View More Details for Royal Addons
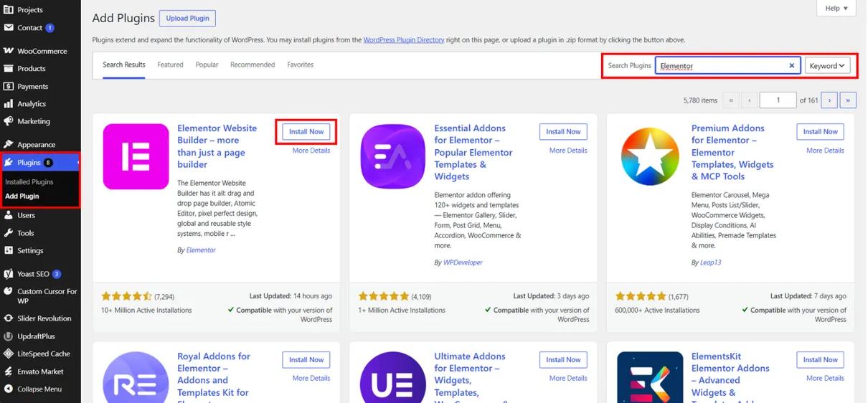Viewport: 868px width, 403px height. click(x=311, y=378)
